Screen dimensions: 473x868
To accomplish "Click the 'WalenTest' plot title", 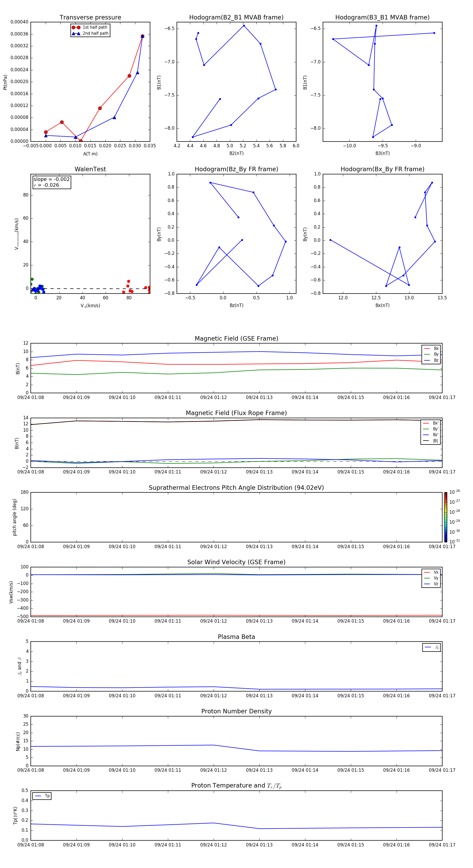I will (x=90, y=169).
